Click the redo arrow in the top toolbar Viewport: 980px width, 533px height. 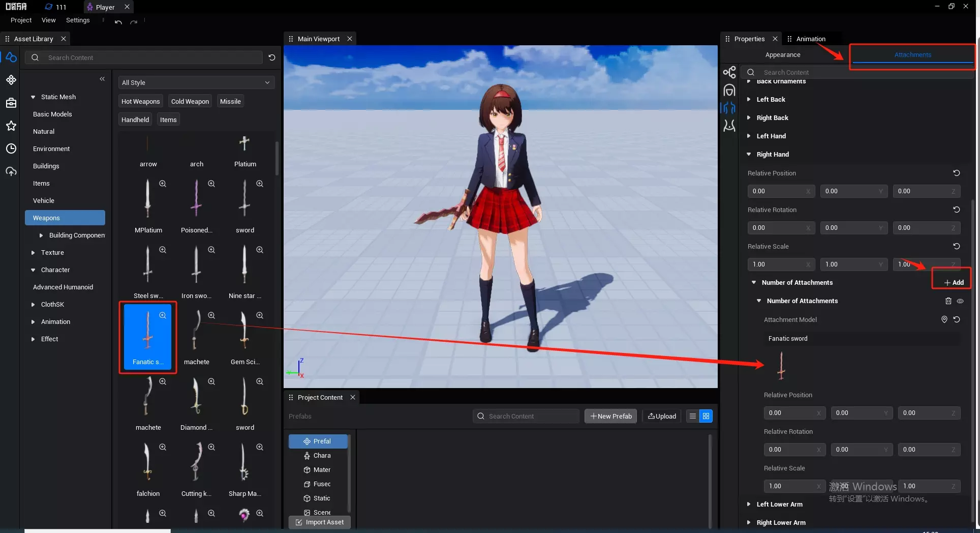point(134,22)
